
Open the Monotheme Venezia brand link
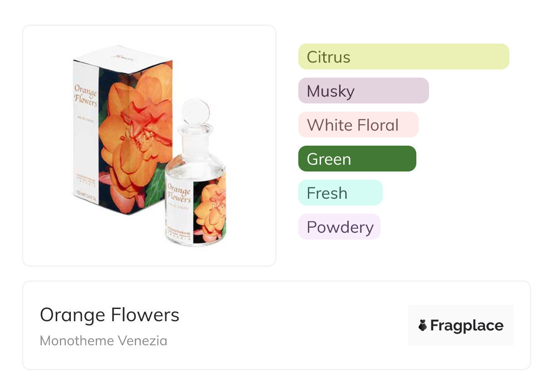coord(103,340)
